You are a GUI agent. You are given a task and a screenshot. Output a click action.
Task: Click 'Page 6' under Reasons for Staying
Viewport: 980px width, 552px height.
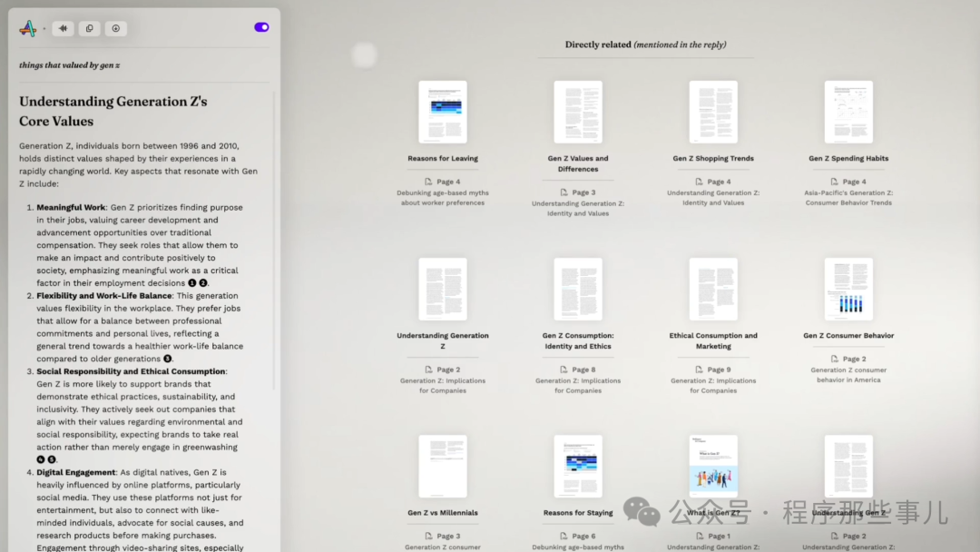pos(583,537)
